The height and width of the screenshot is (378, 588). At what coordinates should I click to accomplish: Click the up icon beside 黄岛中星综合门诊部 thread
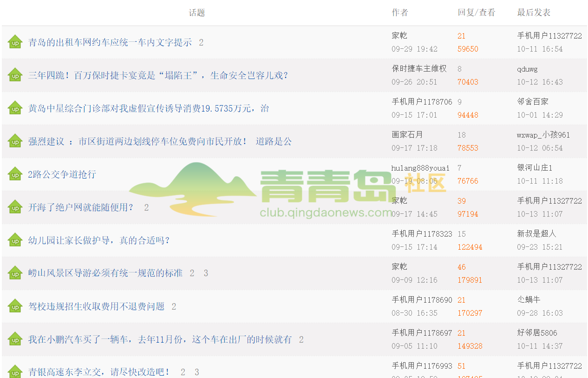point(15,108)
